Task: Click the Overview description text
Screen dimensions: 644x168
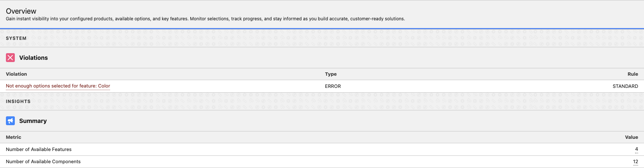Action: (x=205, y=18)
